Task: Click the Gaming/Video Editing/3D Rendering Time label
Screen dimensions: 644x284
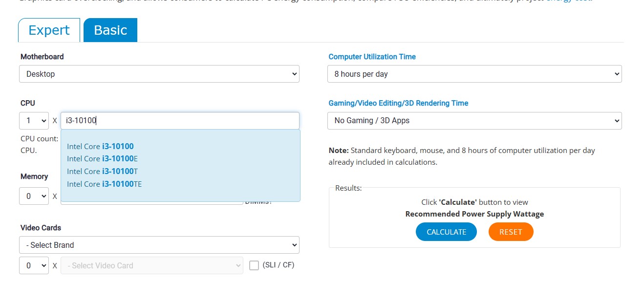Action: click(x=398, y=103)
